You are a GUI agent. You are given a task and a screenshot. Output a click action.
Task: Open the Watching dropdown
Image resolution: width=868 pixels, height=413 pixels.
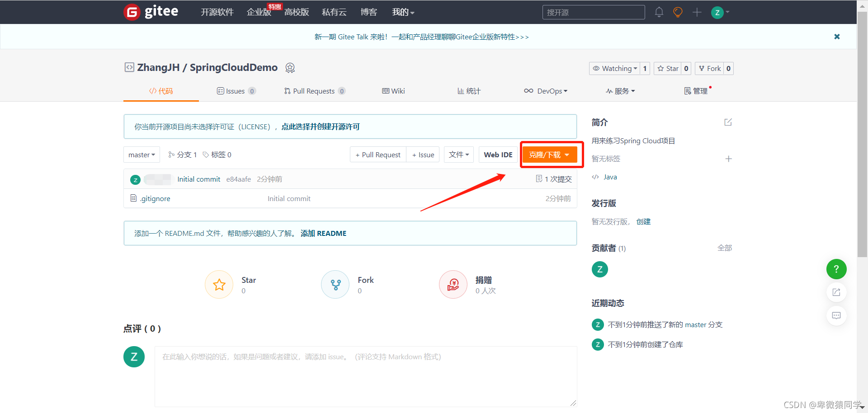tap(614, 68)
